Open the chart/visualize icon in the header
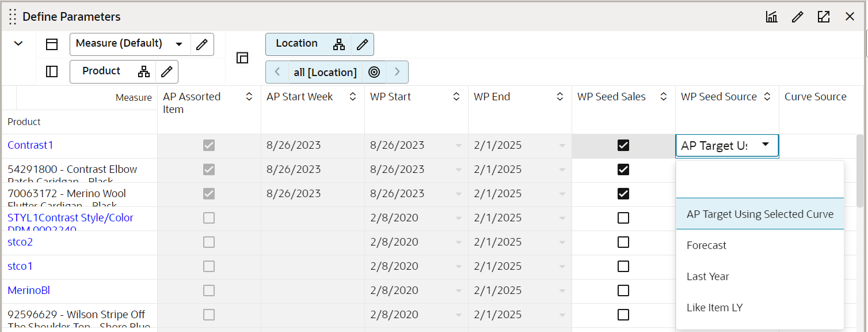The image size is (868, 332). click(x=771, y=17)
